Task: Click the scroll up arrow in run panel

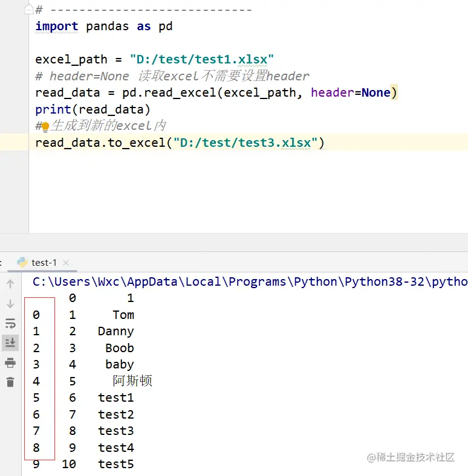Action: pos(10,284)
